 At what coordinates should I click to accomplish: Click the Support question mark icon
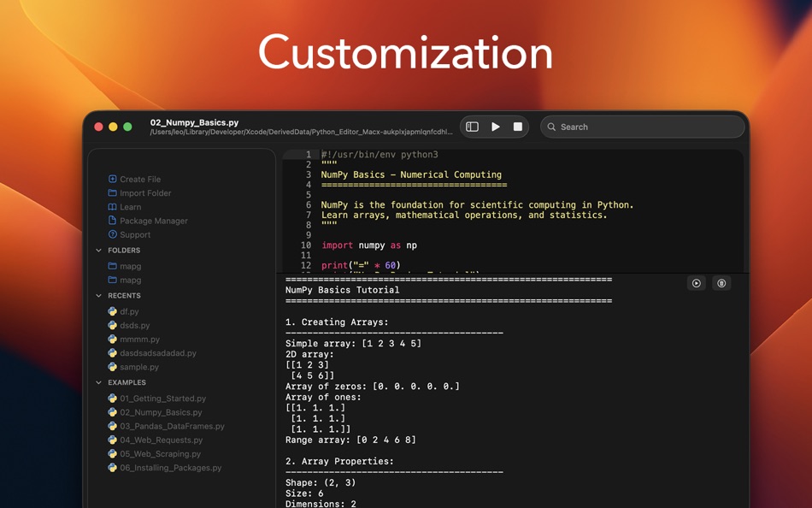tap(112, 234)
